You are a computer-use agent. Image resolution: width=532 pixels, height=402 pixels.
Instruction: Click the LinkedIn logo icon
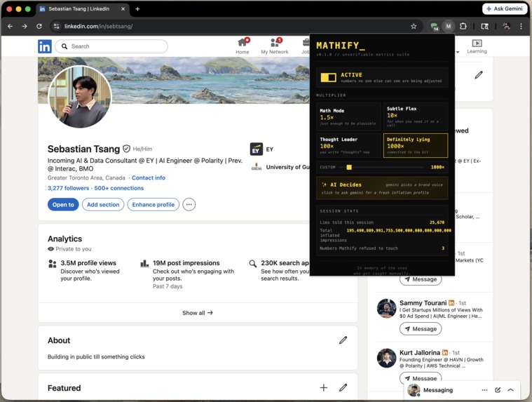pyautogui.click(x=44, y=46)
